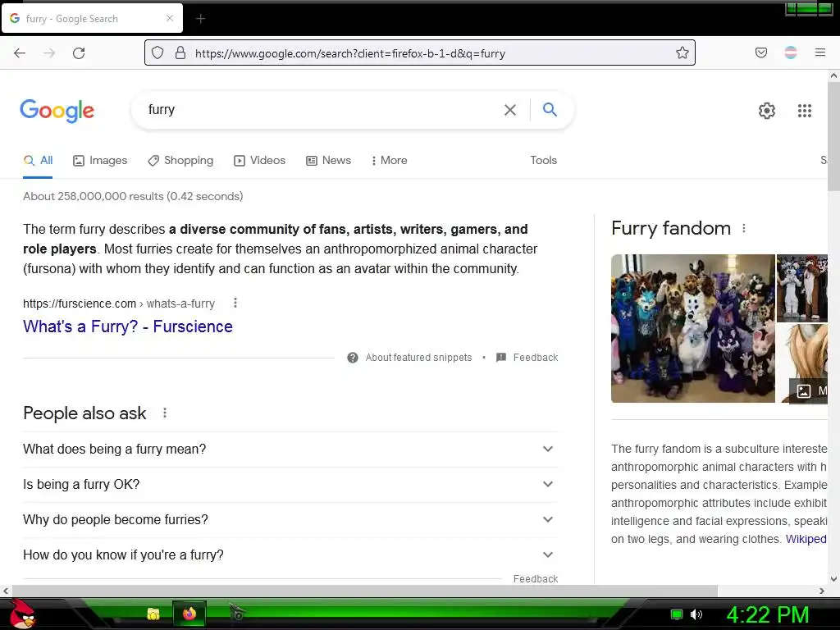Click the scrollbar down arrow
This screenshot has height=630, width=840.
click(833, 578)
